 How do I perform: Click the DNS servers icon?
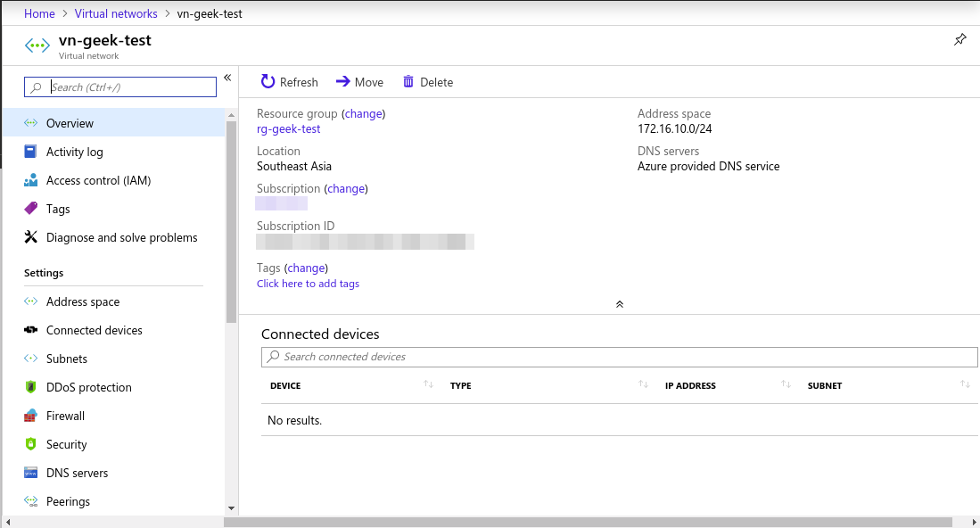[x=30, y=473]
